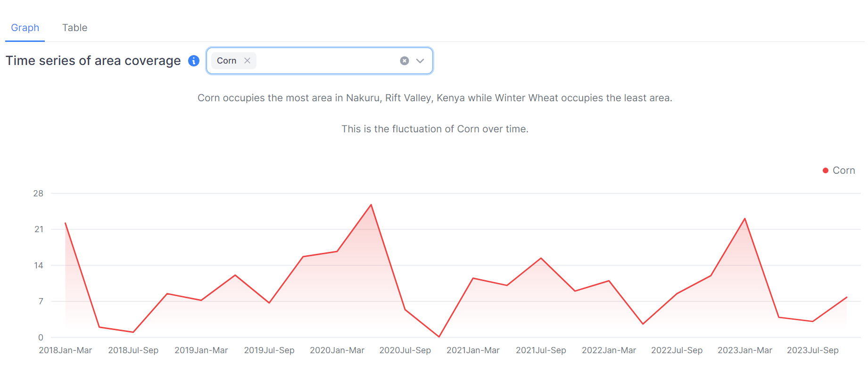Click the "Time series of area coverage" heading
This screenshot has height=372, width=868.
[93, 61]
